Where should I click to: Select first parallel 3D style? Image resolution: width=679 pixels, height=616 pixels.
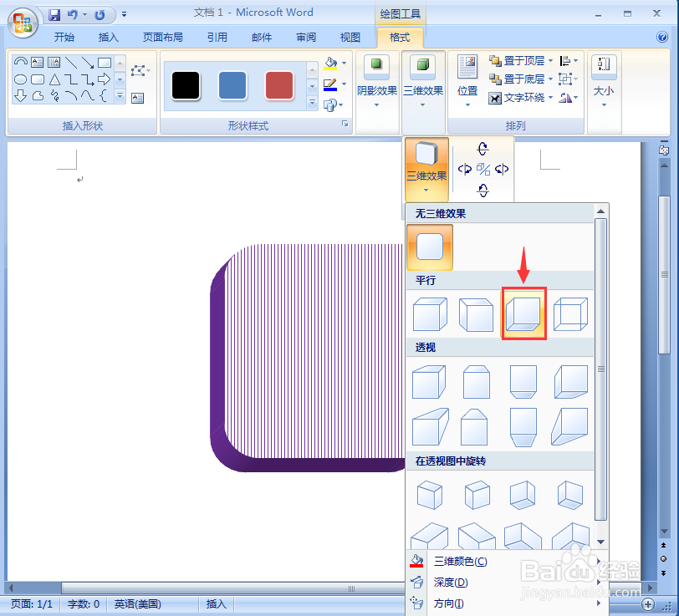pyautogui.click(x=430, y=313)
